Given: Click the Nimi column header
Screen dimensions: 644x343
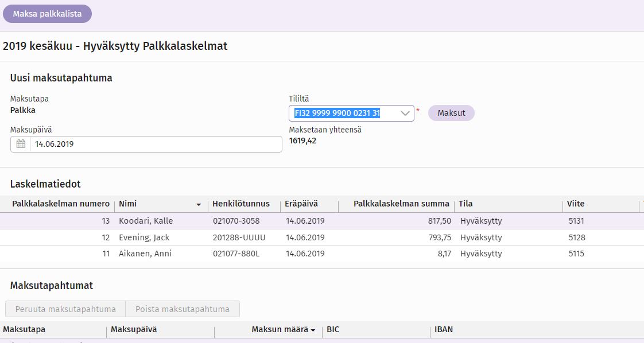Looking at the screenshot, I should click(x=128, y=204).
